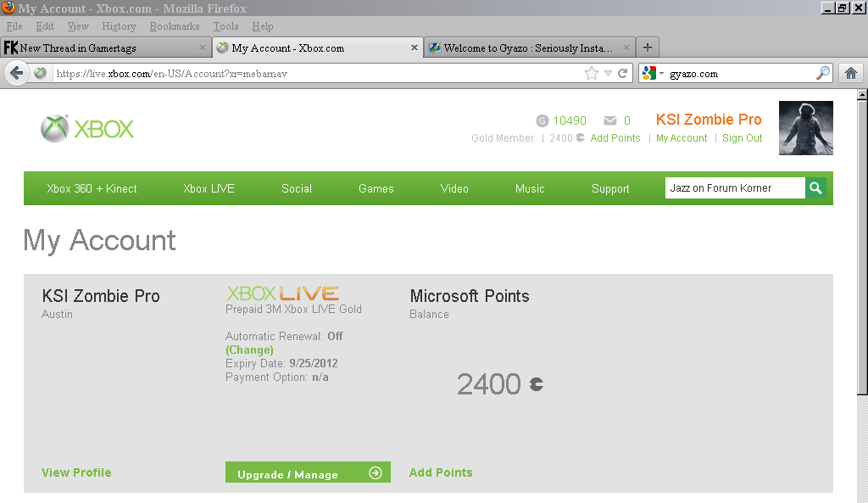Screen dimensions: 868x503
Task: Change Automatic Renewal setting
Action: coord(249,349)
